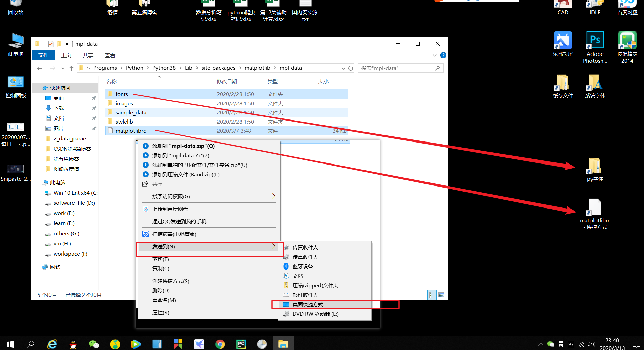
Task: Toggle the checkbox in Explorer's quick access toolbar
Action: pyautogui.click(x=51, y=44)
